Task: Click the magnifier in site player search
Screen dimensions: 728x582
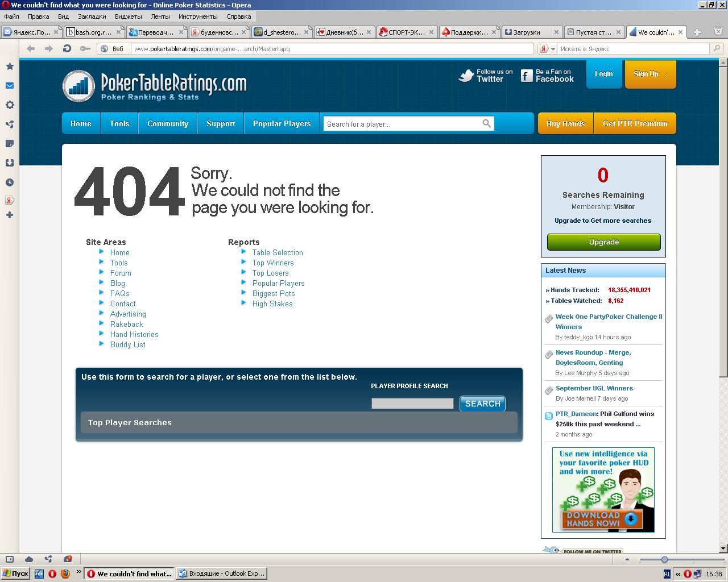Action: tap(486, 123)
